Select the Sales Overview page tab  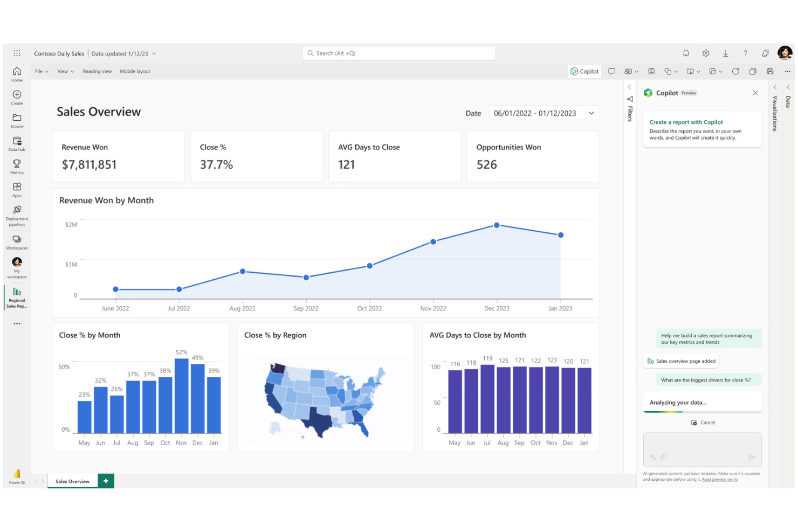[x=72, y=481]
